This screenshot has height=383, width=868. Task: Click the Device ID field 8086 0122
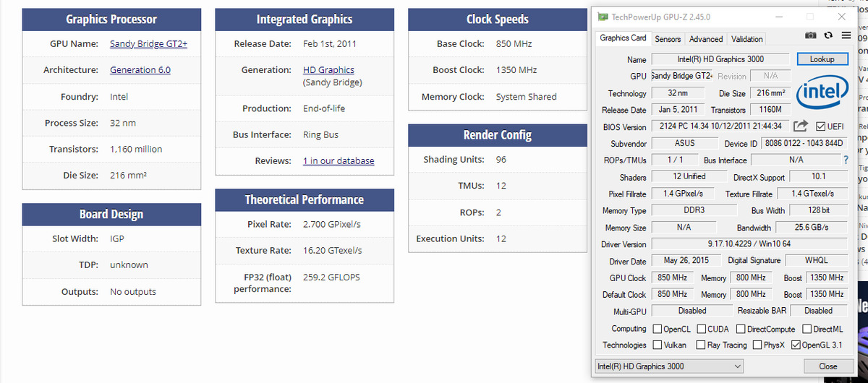tap(804, 143)
